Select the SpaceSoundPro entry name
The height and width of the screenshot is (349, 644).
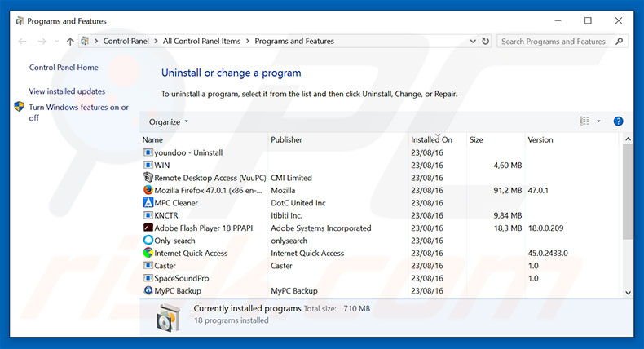(182, 278)
